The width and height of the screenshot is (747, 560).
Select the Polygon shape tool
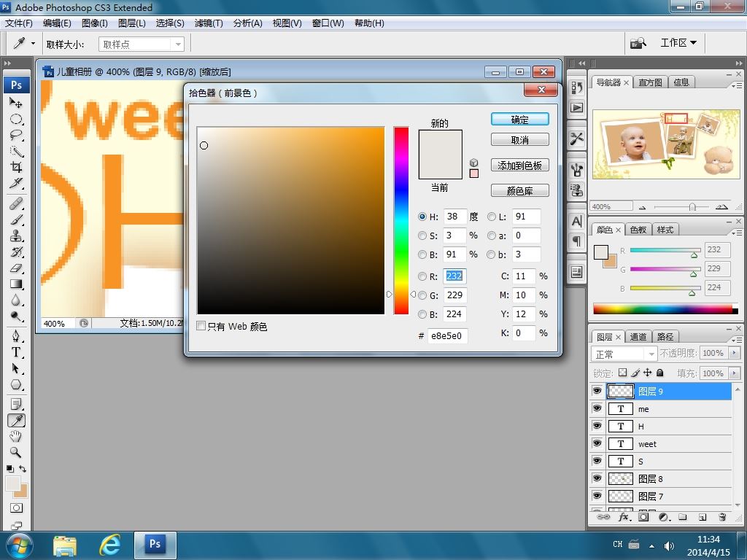16,385
